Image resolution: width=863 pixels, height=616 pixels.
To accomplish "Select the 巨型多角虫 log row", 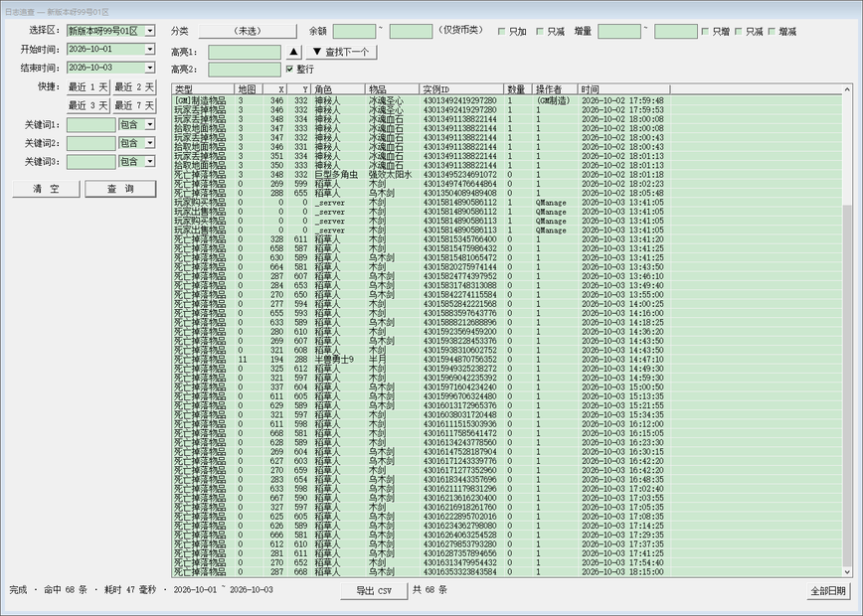I will [507, 175].
